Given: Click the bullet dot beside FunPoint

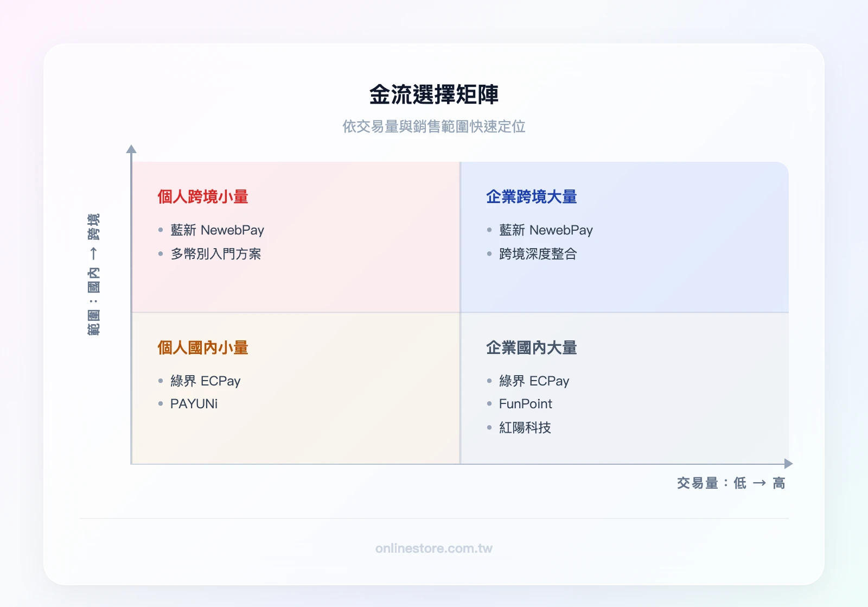Looking at the screenshot, I should click(x=490, y=404).
